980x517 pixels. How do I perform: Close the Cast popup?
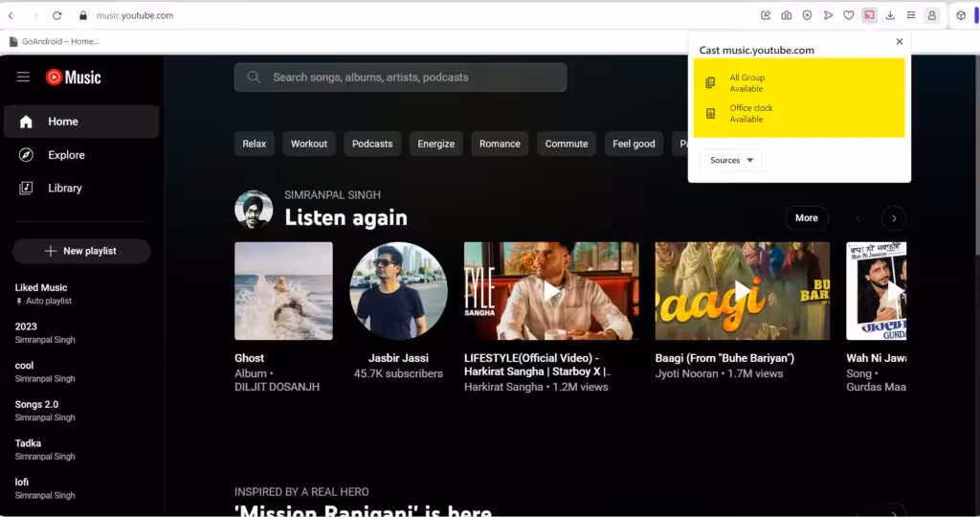900,41
